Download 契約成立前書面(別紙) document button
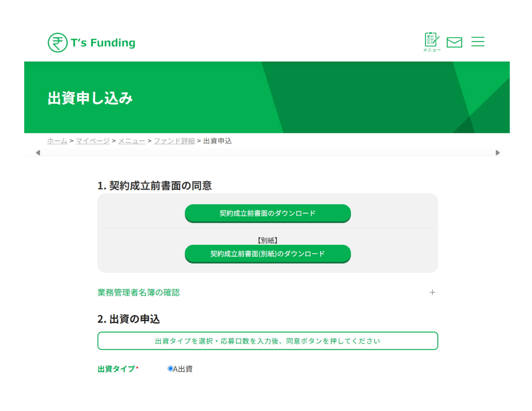This screenshot has width=532, height=411. click(x=268, y=254)
